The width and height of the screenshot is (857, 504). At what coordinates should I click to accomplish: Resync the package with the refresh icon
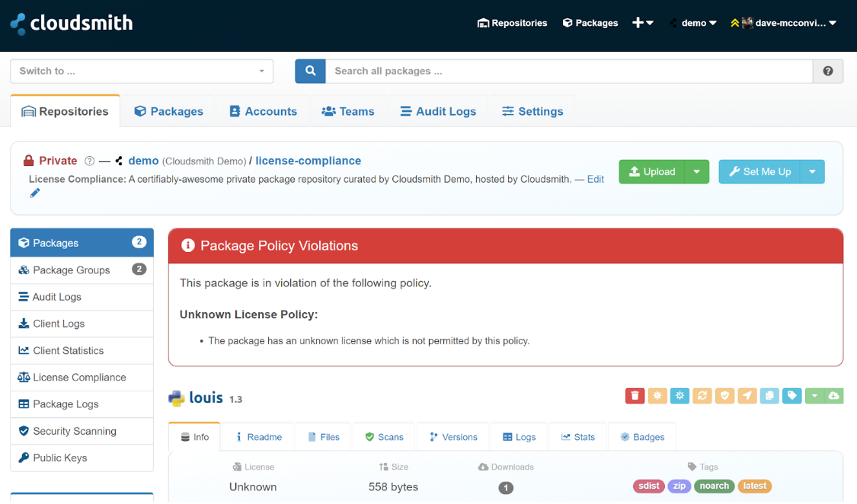[702, 396]
